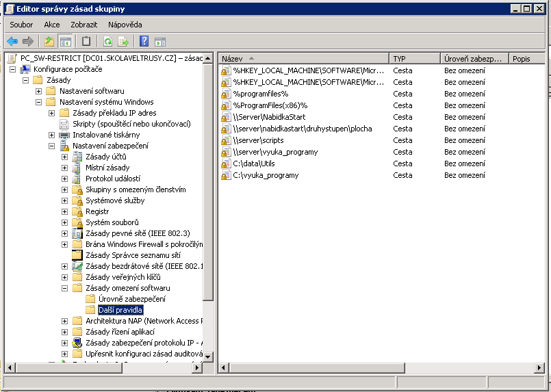Collapse the Zásady omezení softwaru node

click(65, 288)
